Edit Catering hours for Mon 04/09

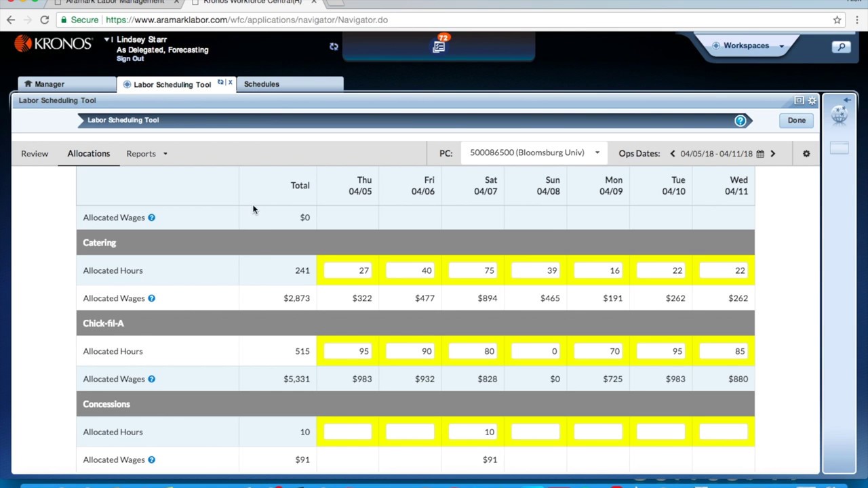coord(598,270)
